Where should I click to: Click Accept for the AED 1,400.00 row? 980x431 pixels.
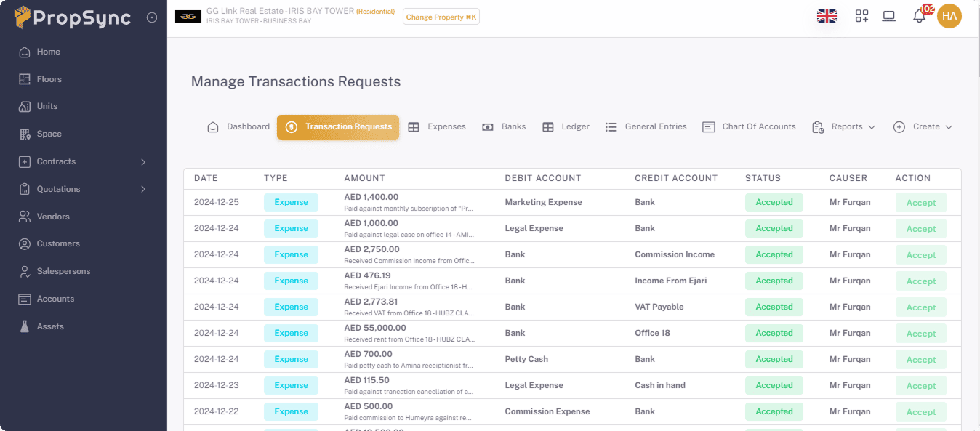921,203
